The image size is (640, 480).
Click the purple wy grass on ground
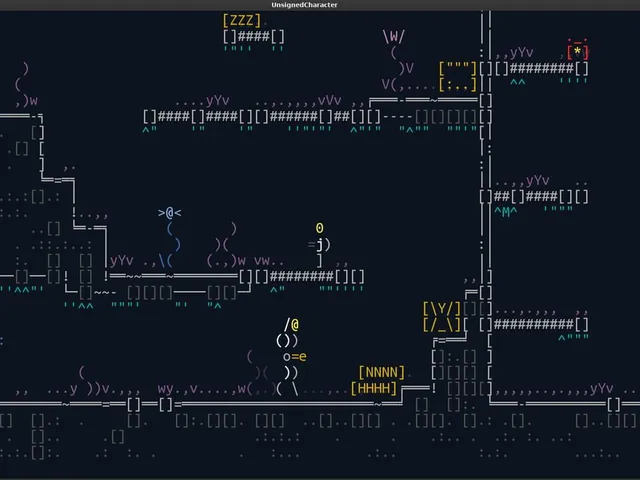(x=166, y=389)
